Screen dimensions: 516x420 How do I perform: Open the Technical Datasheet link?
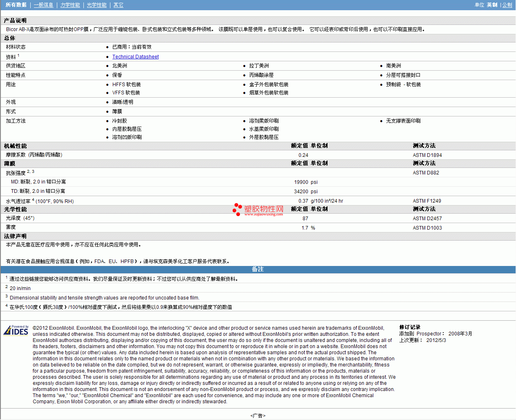(x=136, y=57)
